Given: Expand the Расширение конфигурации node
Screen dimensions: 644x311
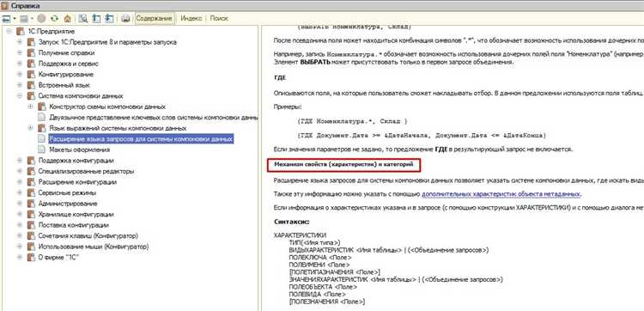Looking at the screenshot, I should click(x=19, y=181).
